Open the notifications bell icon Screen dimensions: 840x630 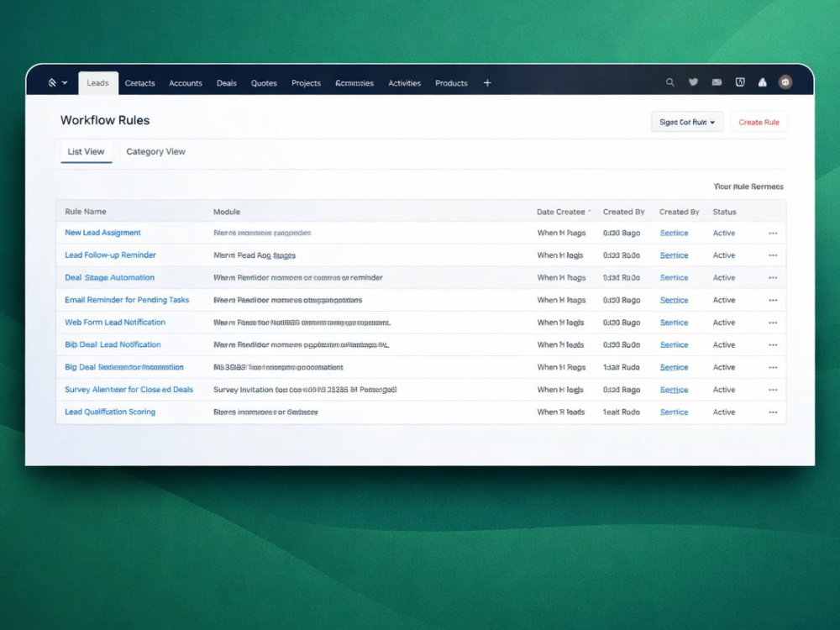(763, 82)
